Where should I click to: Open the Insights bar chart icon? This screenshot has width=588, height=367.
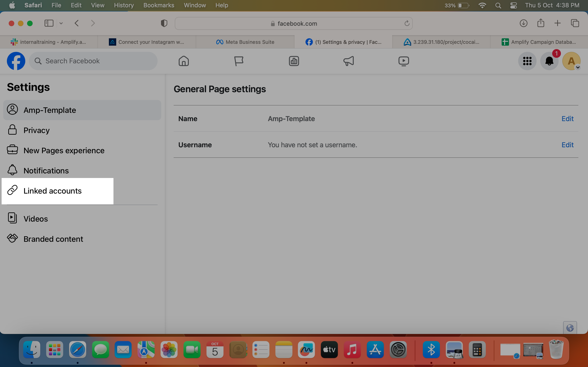point(294,61)
